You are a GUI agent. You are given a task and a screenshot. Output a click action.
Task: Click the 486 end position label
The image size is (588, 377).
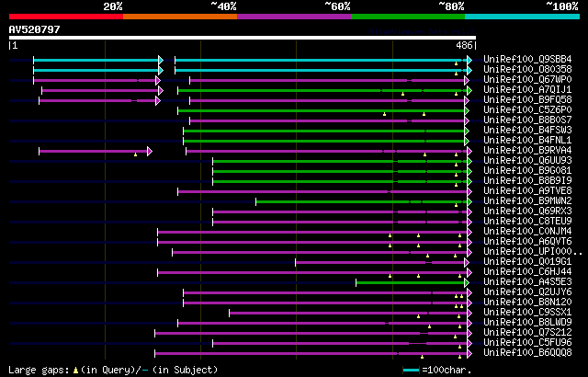464,45
